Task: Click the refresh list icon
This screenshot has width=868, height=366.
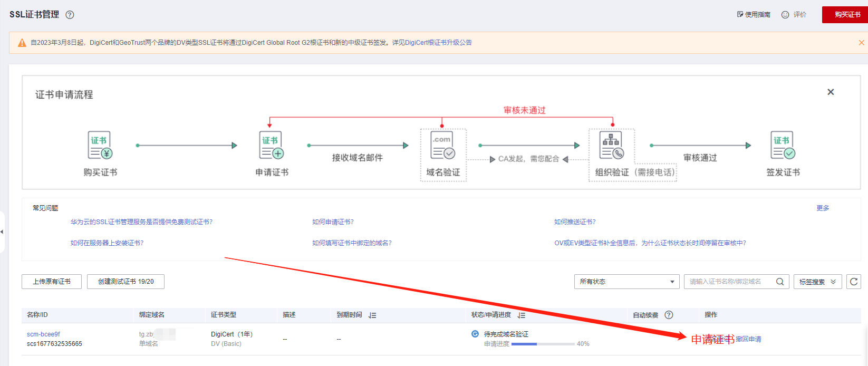Action: [x=854, y=282]
